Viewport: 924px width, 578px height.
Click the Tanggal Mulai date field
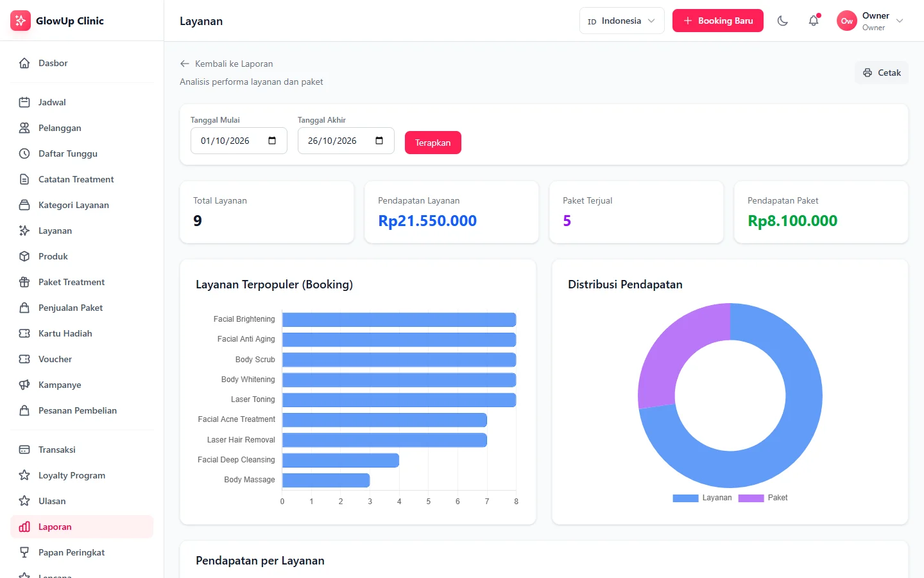tap(239, 141)
